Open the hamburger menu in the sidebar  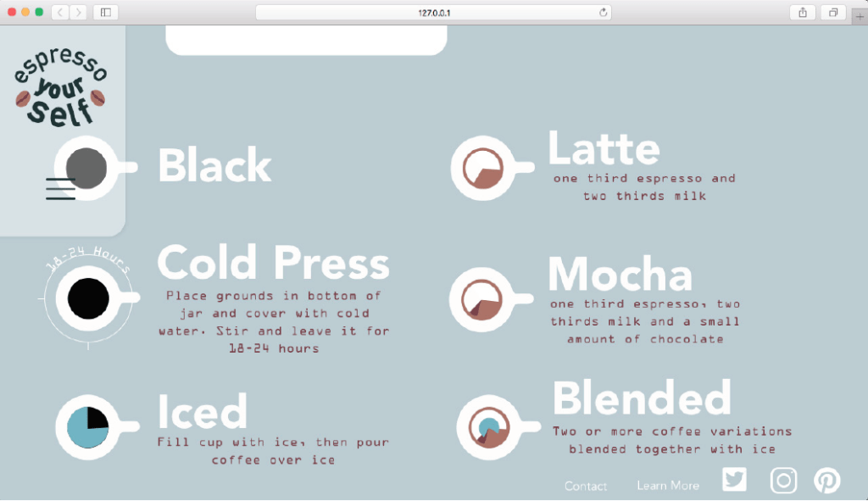coord(61,189)
